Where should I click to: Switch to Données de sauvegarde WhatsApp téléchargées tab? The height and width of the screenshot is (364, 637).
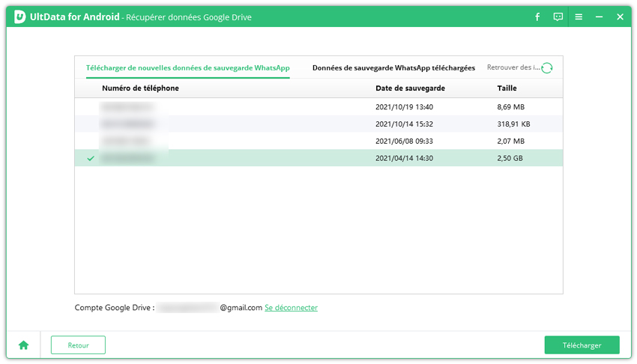point(393,67)
